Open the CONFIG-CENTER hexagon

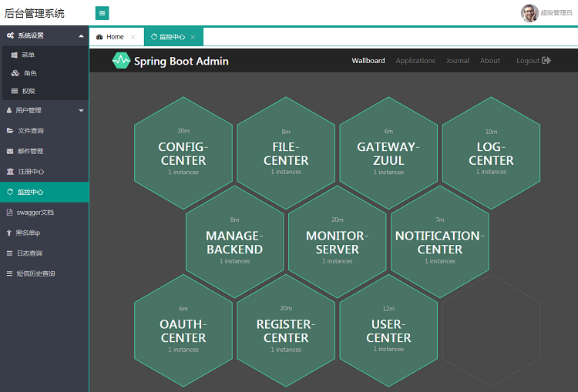[x=183, y=153]
